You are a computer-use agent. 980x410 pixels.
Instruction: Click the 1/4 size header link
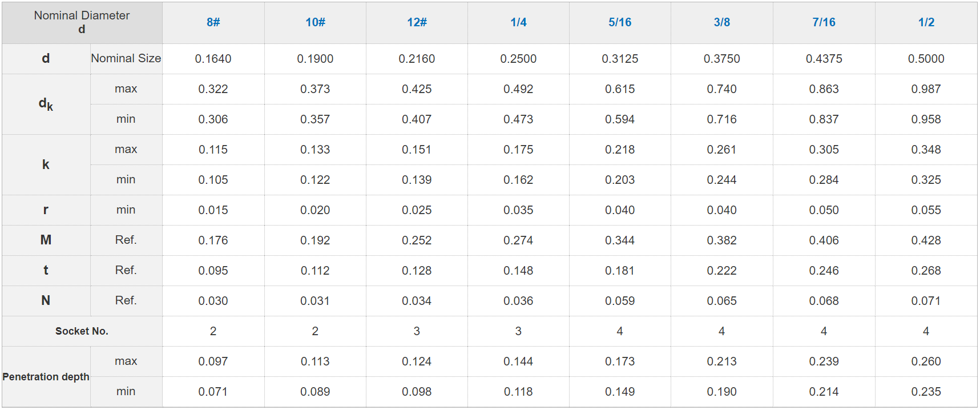point(518,22)
